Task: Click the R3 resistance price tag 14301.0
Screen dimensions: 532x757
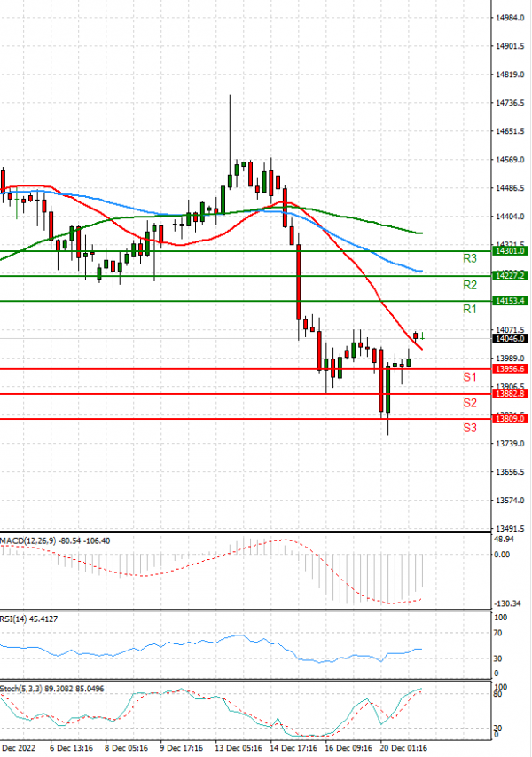Action: [x=509, y=250]
